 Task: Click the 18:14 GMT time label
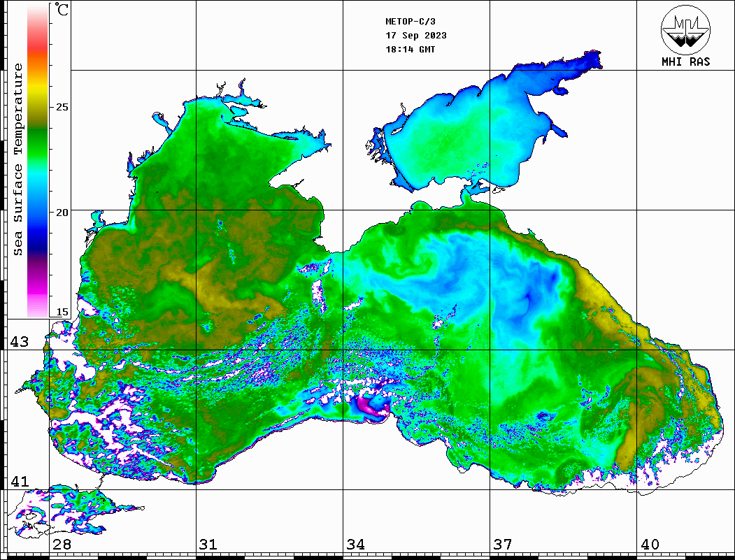(x=410, y=50)
